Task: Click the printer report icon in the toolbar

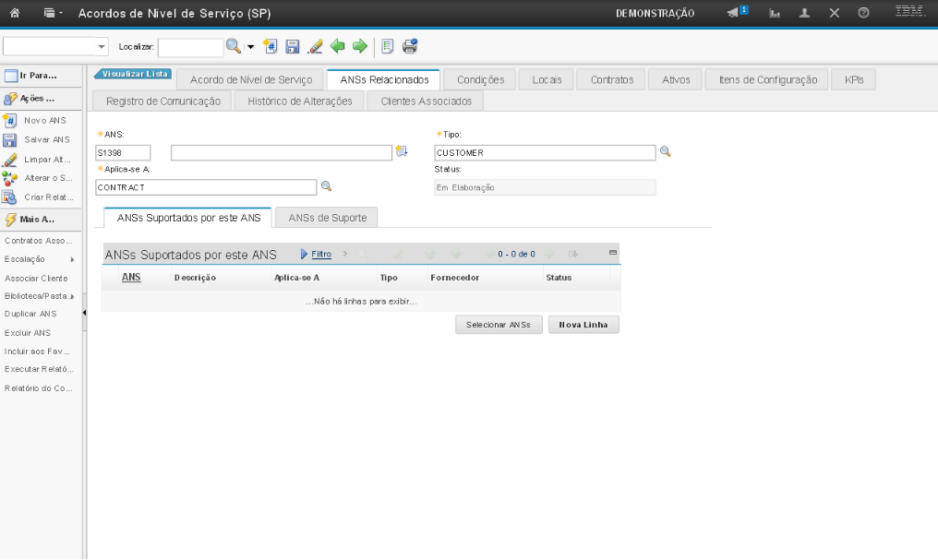Action: 410,46
